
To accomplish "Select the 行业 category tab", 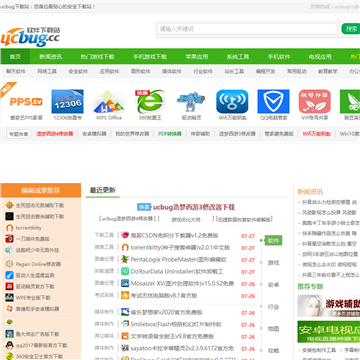I will pyautogui.click(x=273, y=307).
